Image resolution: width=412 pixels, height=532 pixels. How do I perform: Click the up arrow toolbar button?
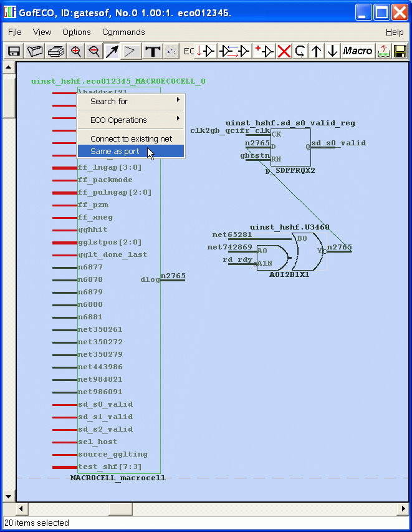(x=317, y=51)
